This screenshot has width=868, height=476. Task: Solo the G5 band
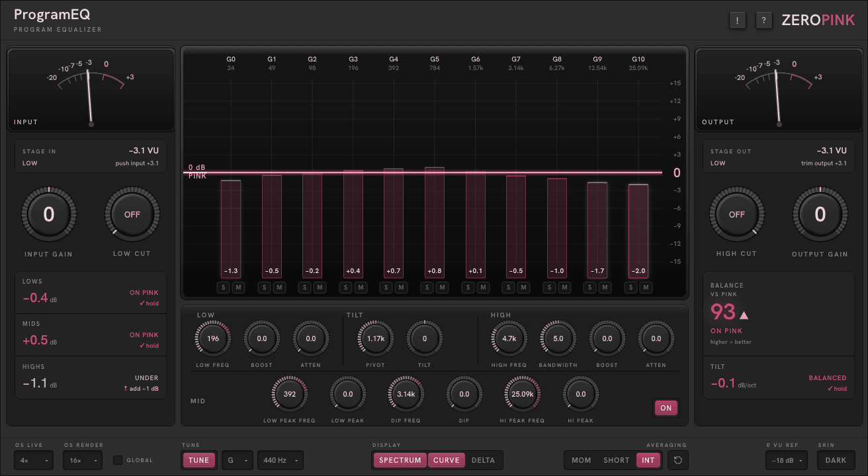[x=427, y=287]
